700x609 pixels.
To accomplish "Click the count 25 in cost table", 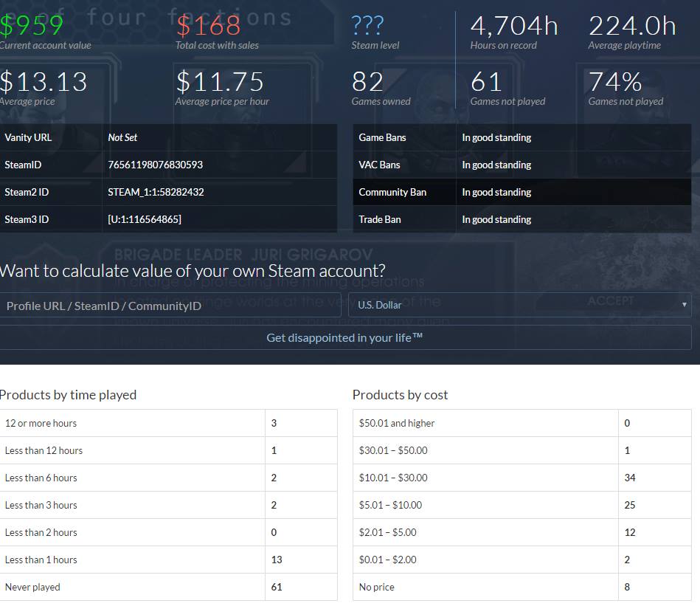I will 629,505.
